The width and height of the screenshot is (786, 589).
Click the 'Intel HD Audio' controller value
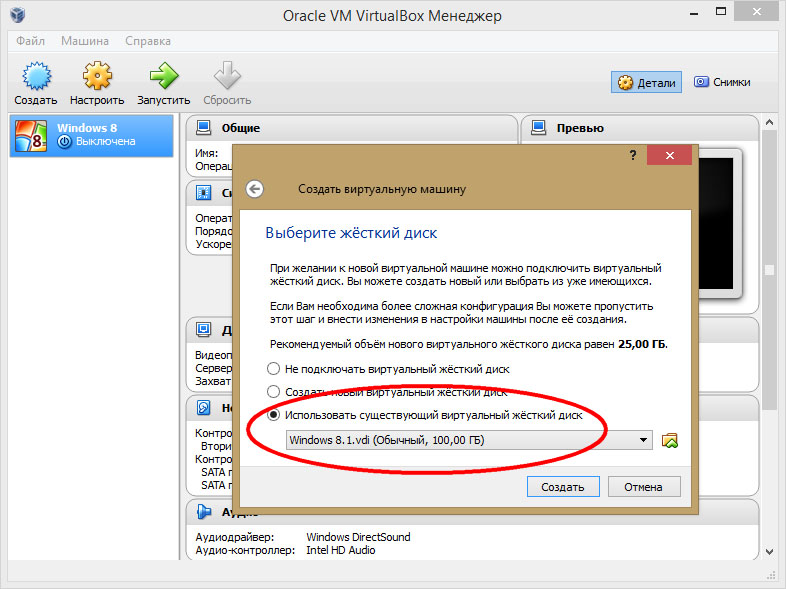[x=340, y=550]
